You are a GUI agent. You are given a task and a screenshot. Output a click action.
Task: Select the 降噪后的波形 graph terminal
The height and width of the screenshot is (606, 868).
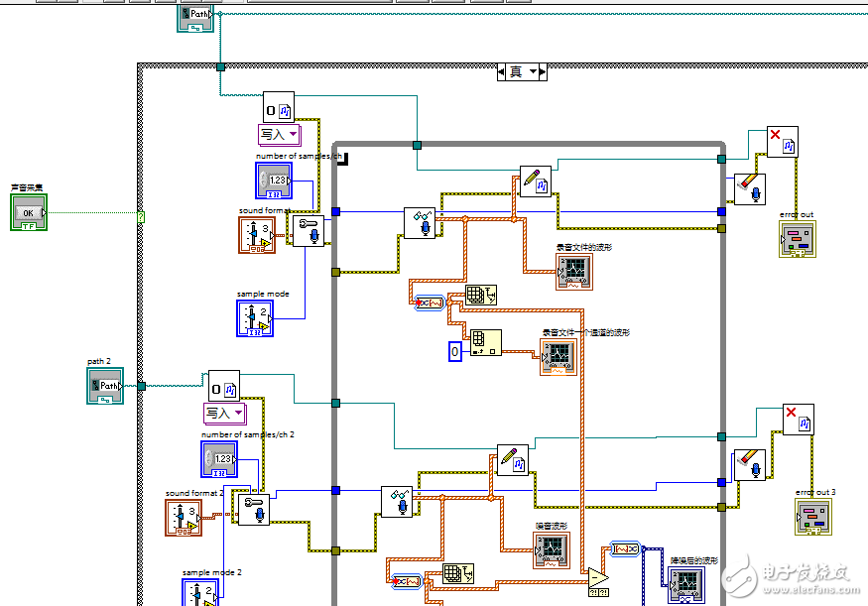687,585
